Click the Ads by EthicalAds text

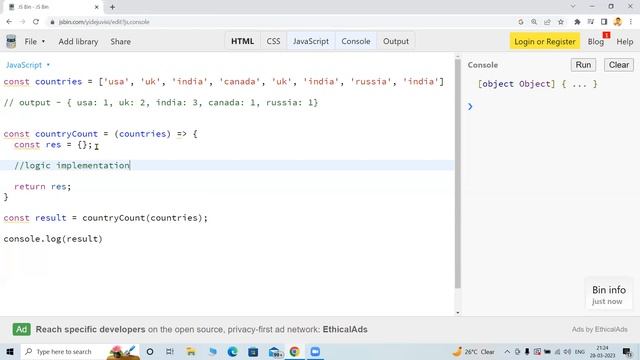(599, 329)
